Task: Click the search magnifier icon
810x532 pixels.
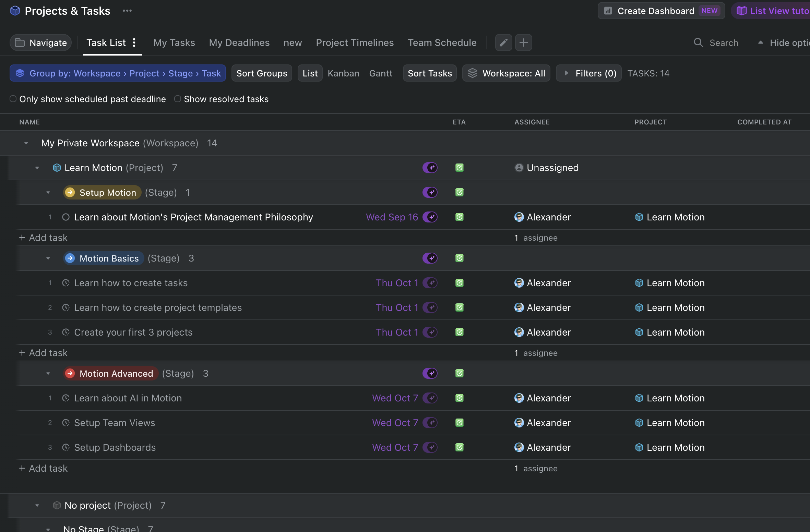Action: click(x=698, y=43)
